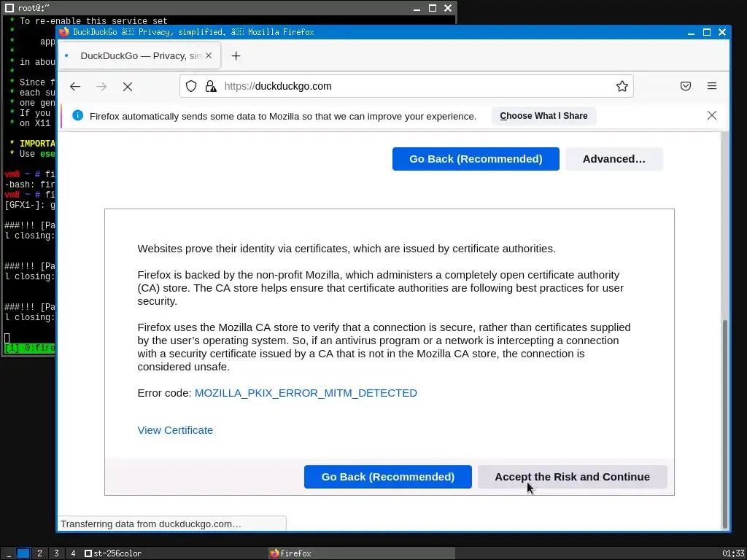Click the paragraph starting 'Websites prove their identity'
747x560 pixels.
click(x=347, y=249)
